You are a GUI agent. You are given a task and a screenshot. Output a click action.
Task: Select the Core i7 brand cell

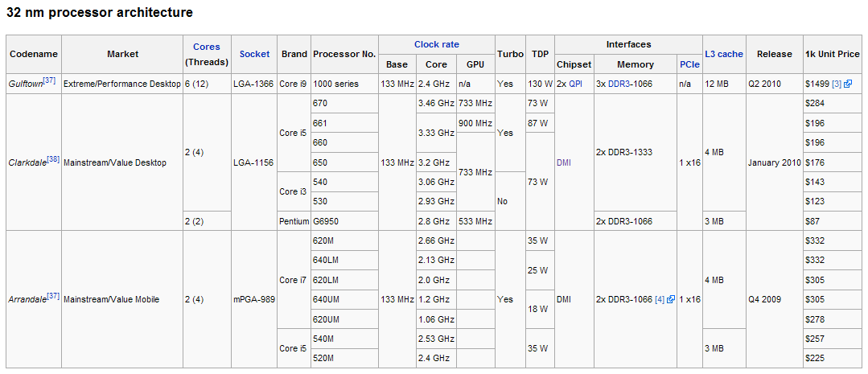[x=294, y=280]
